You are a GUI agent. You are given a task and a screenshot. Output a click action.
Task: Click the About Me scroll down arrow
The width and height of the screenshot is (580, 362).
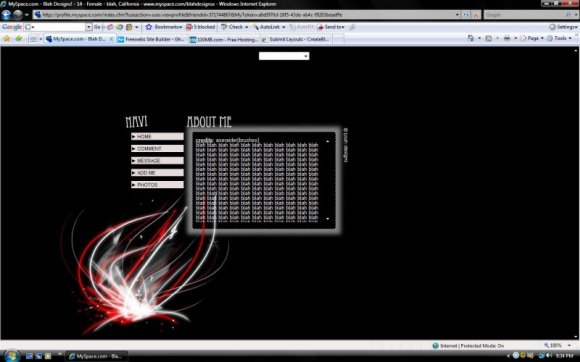[x=327, y=219]
